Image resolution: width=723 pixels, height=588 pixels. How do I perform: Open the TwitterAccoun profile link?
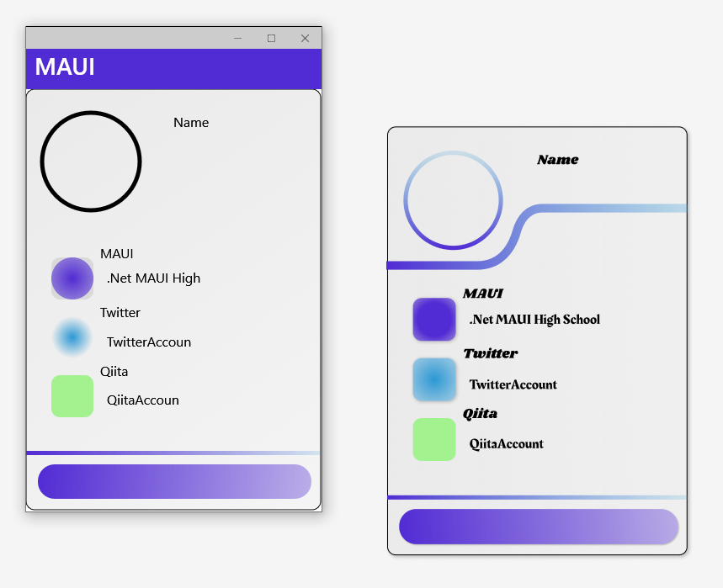pyautogui.click(x=148, y=342)
